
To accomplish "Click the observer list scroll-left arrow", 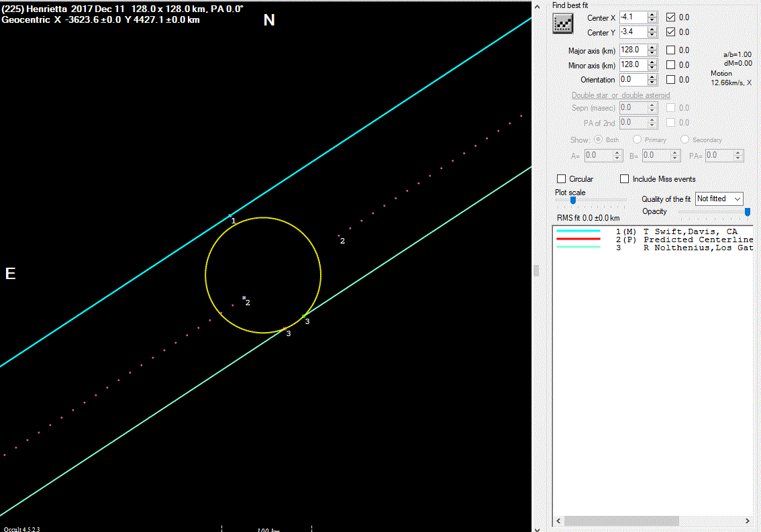I will [558, 521].
